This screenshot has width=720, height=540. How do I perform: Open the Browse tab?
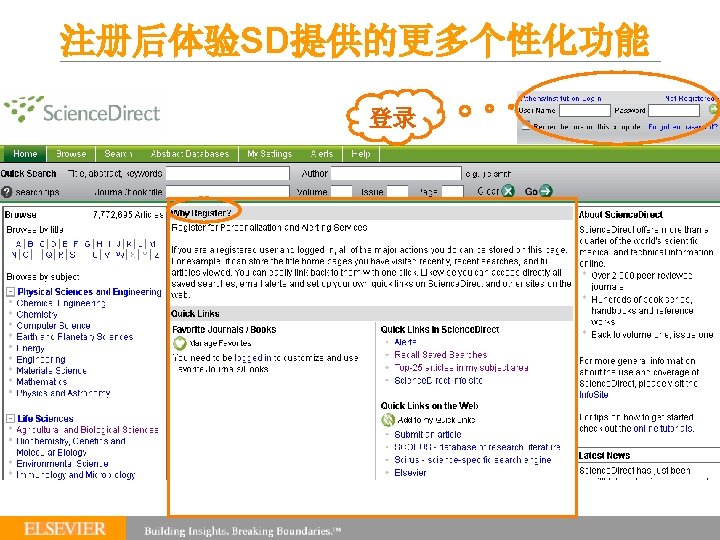(71, 154)
